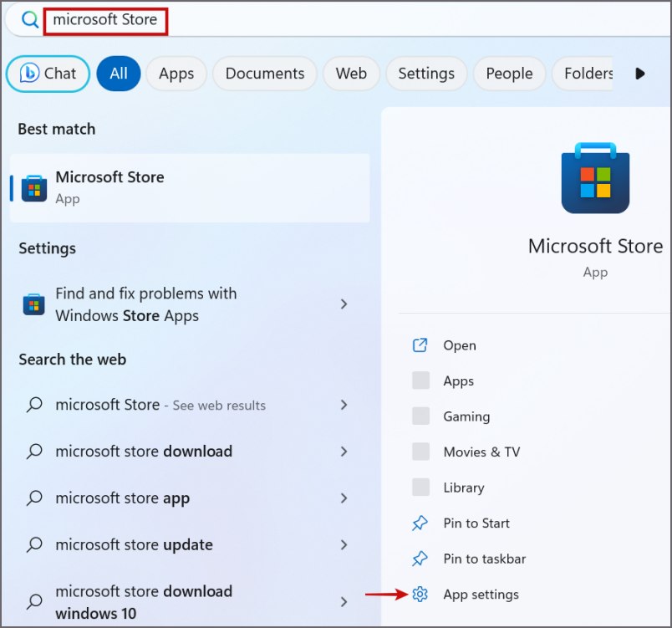Expand chevron for "download windows 10" row
Image resolution: width=672 pixels, height=628 pixels.
[x=344, y=602]
